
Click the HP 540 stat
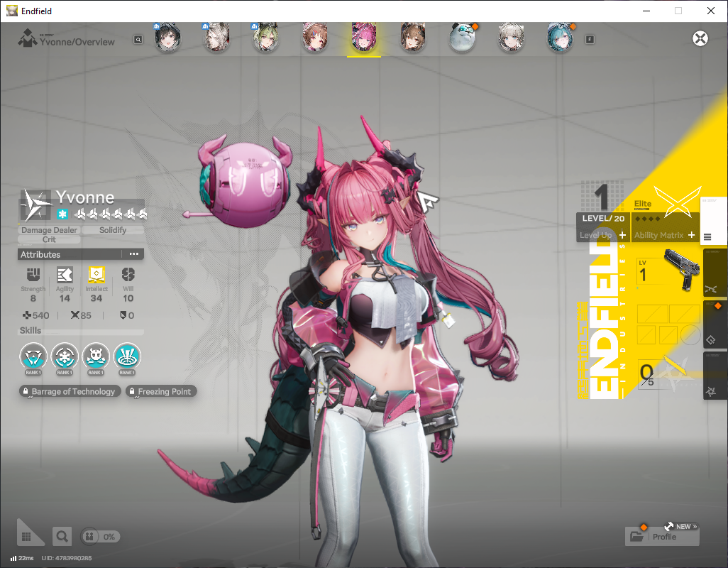click(35, 315)
